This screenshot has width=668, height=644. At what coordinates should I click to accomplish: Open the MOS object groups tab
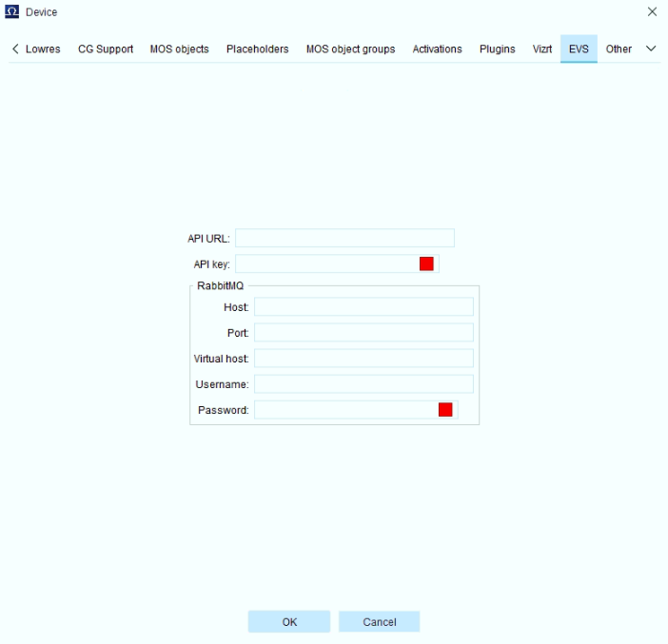coord(350,49)
